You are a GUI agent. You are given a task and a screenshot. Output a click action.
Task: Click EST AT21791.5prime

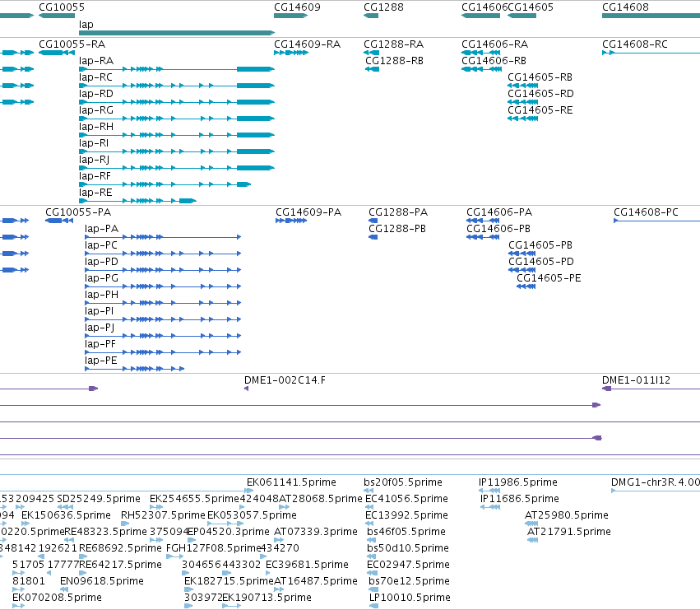569,532
